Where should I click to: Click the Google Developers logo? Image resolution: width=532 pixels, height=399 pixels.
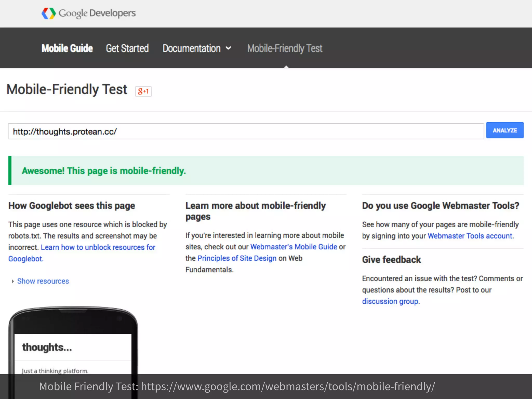point(88,13)
